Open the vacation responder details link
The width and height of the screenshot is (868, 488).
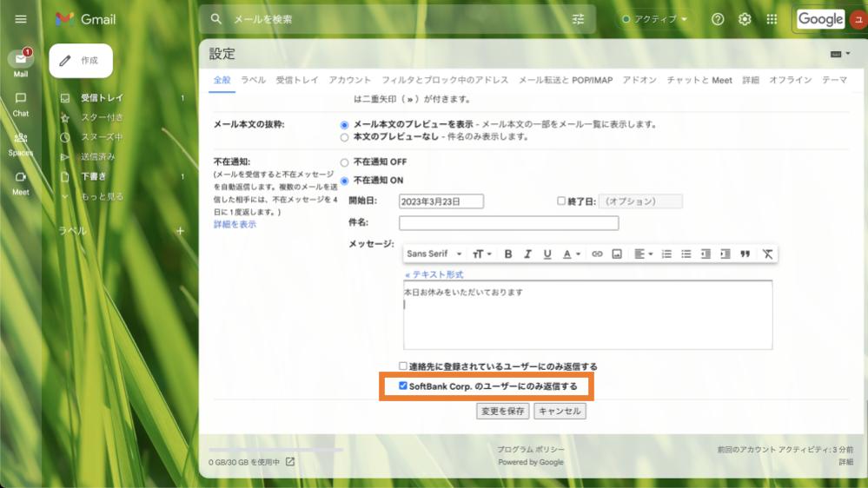[235, 224]
